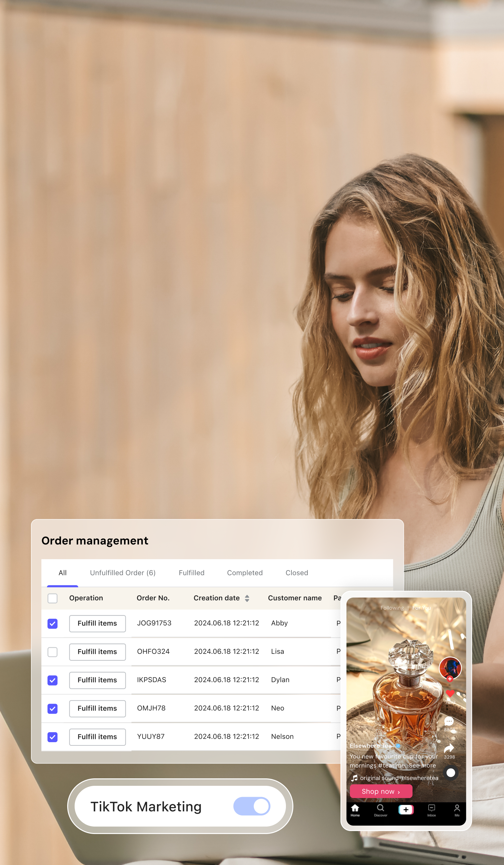Click Fulfill items for Dylan's order
This screenshot has height=865, width=504.
pos(98,680)
